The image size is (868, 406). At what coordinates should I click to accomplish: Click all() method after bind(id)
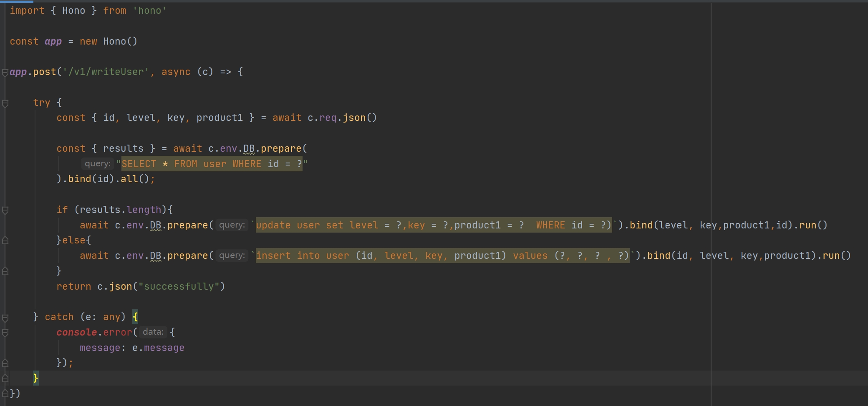tap(135, 179)
